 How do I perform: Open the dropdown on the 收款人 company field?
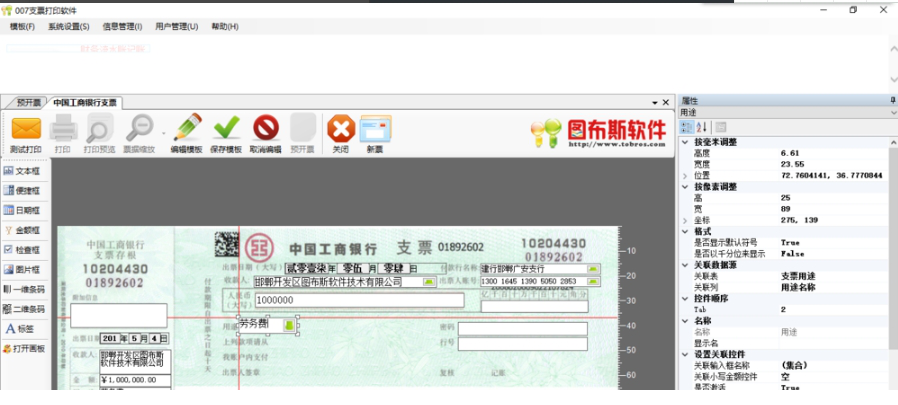[428, 282]
